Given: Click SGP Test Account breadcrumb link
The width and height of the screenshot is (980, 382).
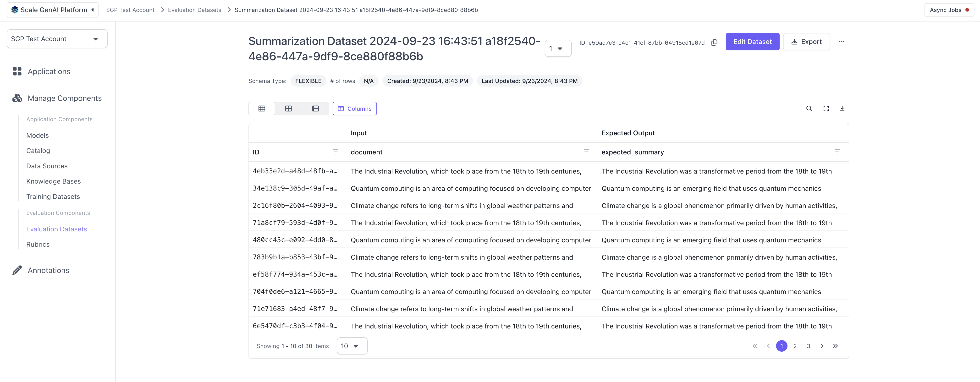Looking at the screenshot, I should (x=130, y=10).
